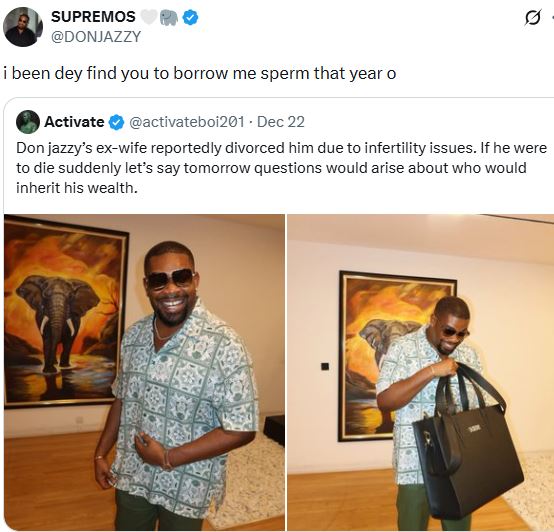Open SUPREMOS profile avatar picture
Viewport: 554px width, 532px height.
(x=23, y=27)
